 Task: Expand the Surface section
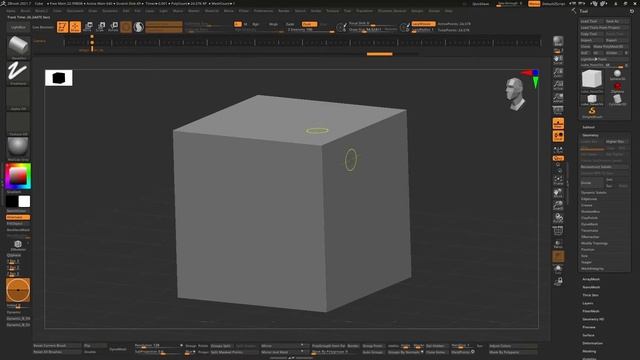point(588,335)
